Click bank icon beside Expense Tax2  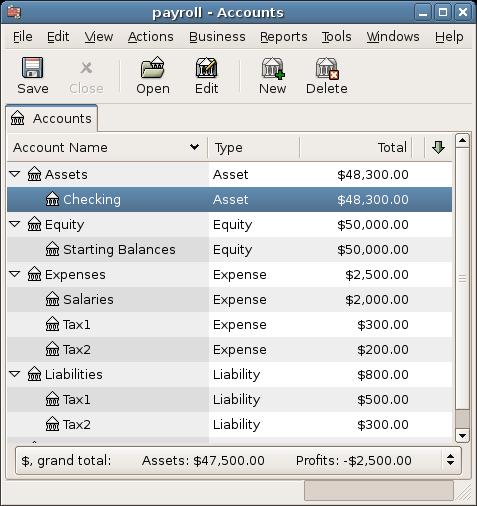point(52,349)
